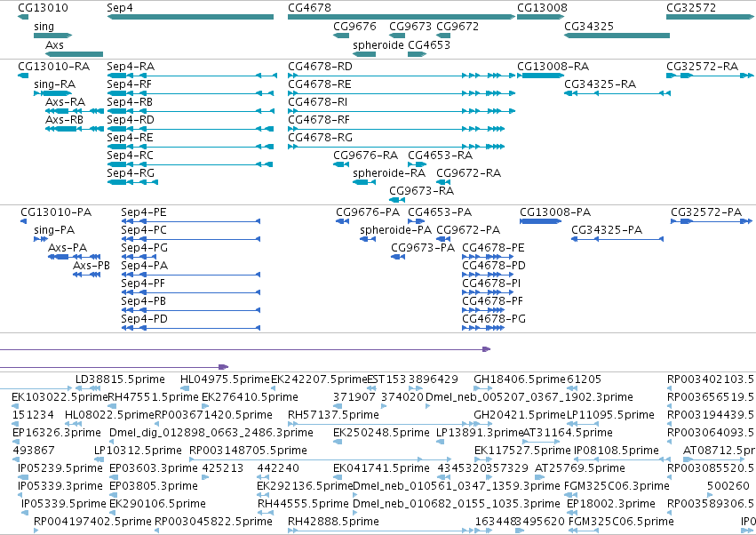Select the LD38815.5prime EST label

[x=120, y=379]
